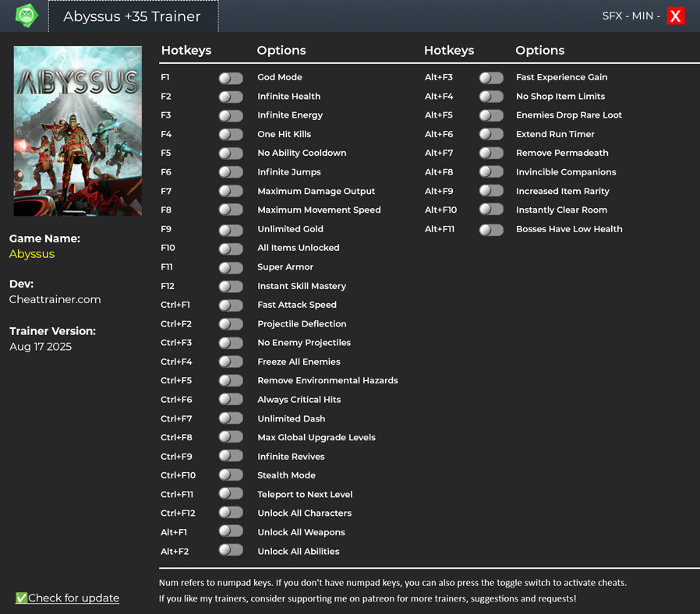This screenshot has width=700, height=614.
Task: Enable Unlimited Dash toggle
Action: coord(231,418)
